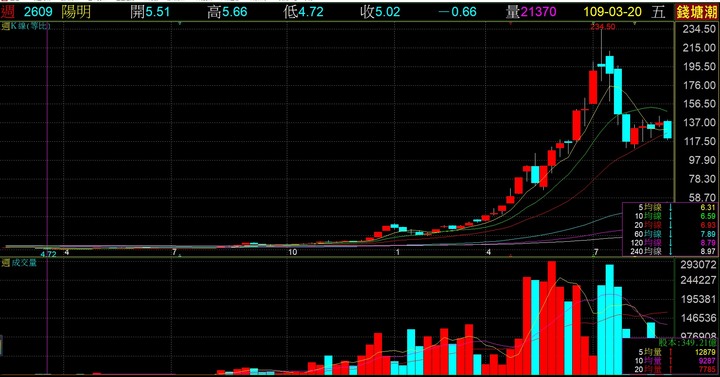Click price axis label 195.50
This screenshot has height=377, width=720.
(699, 67)
